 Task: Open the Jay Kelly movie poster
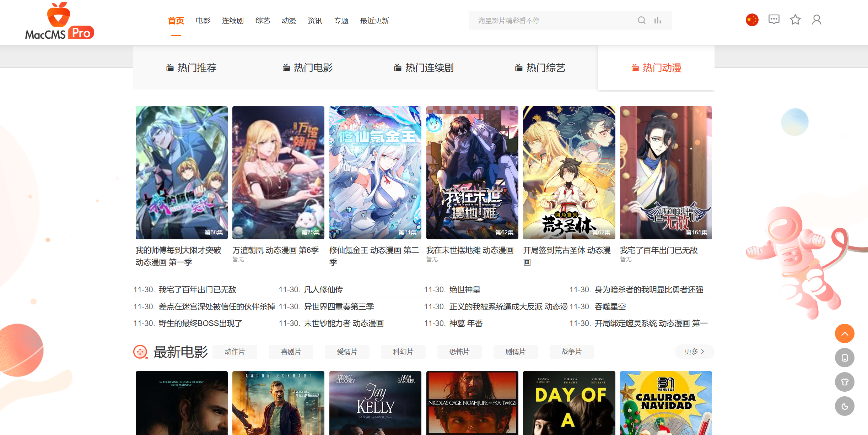(375, 403)
